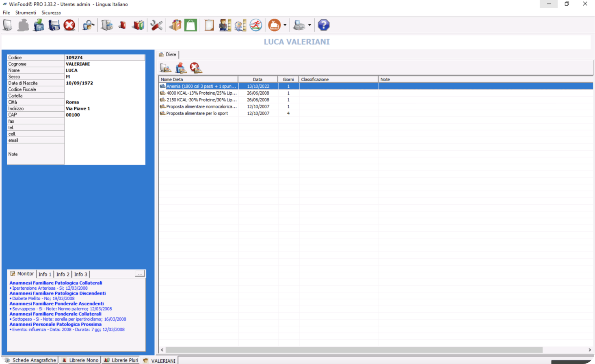
Task: Open the File menu
Action: (6, 13)
